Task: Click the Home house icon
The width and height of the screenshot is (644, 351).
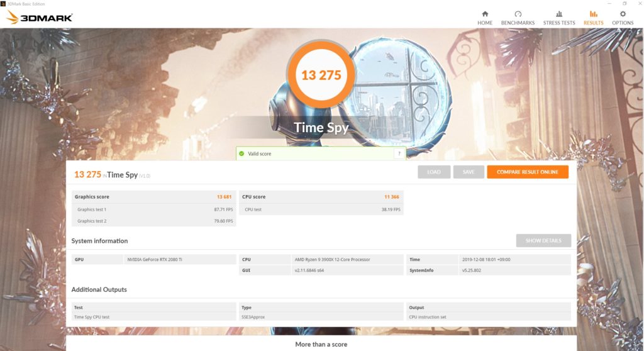Action: [x=485, y=14]
